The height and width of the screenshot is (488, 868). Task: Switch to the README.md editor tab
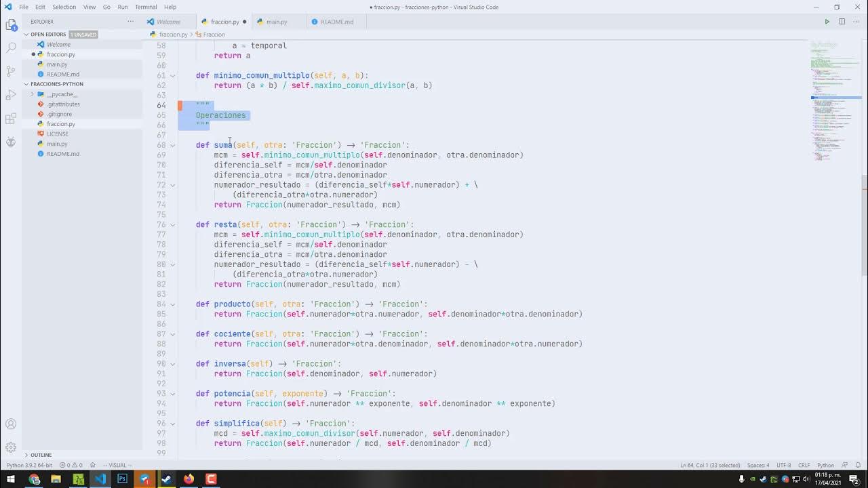tap(337, 22)
